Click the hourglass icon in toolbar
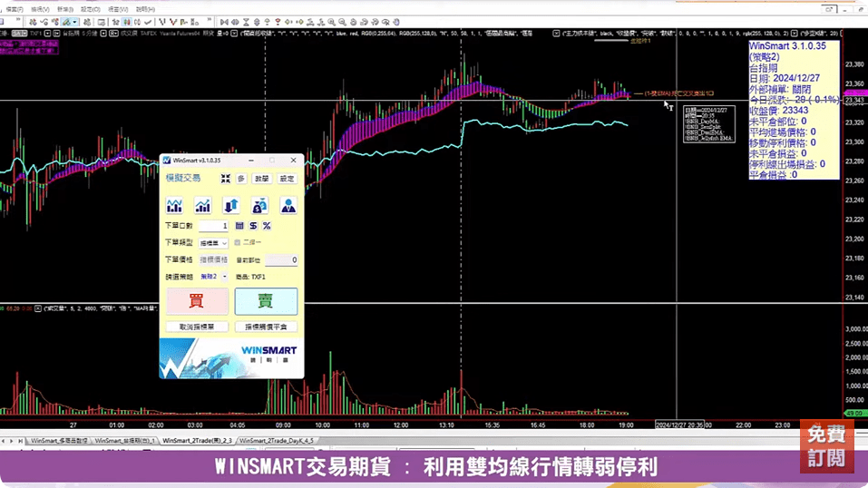 246,22
